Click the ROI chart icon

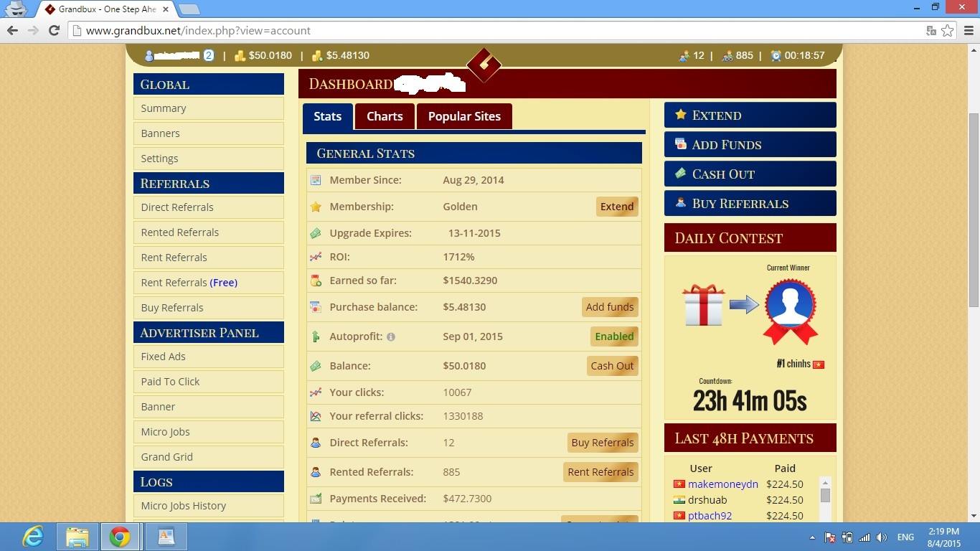click(316, 257)
